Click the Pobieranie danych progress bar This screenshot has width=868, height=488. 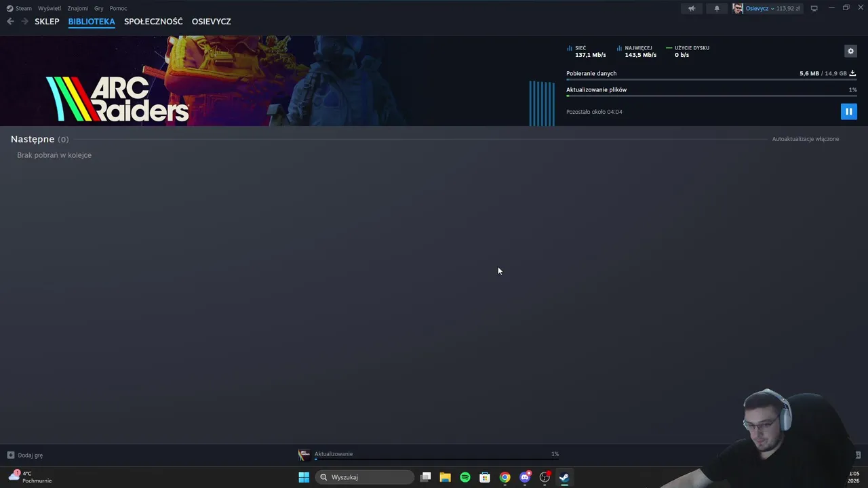tap(711, 80)
